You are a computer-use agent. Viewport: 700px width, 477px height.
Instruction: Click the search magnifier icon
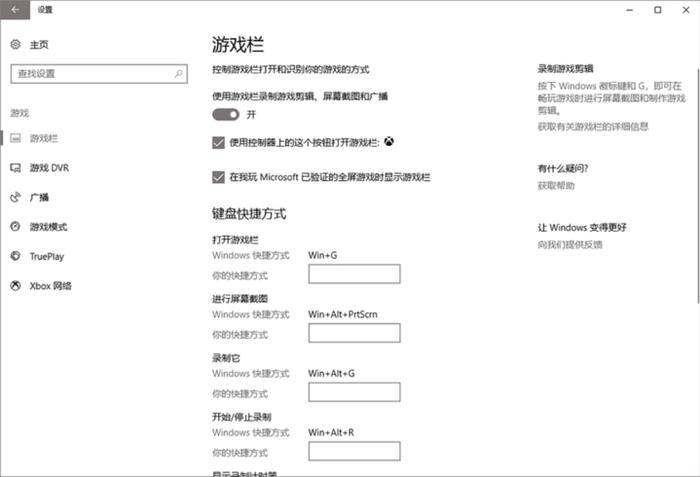pyautogui.click(x=179, y=73)
